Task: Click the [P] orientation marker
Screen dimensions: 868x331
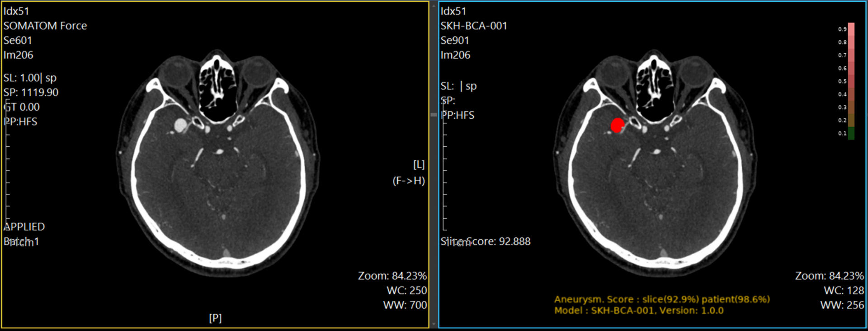Action: click(x=215, y=318)
